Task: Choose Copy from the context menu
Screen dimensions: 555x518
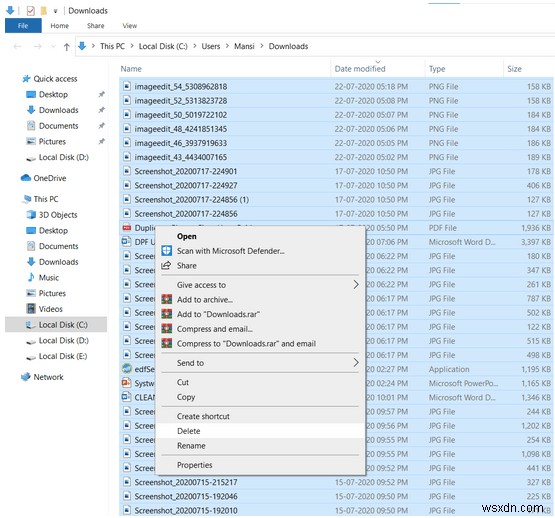Action: point(260,397)
